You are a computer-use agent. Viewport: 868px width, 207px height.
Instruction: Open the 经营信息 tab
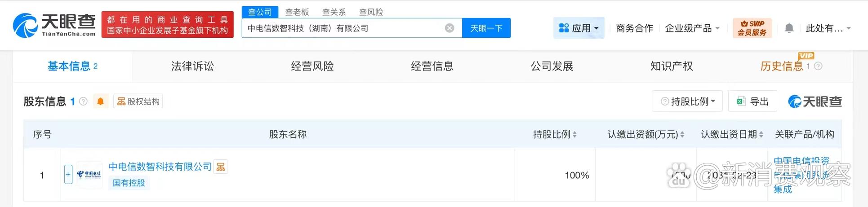[432, 66]
